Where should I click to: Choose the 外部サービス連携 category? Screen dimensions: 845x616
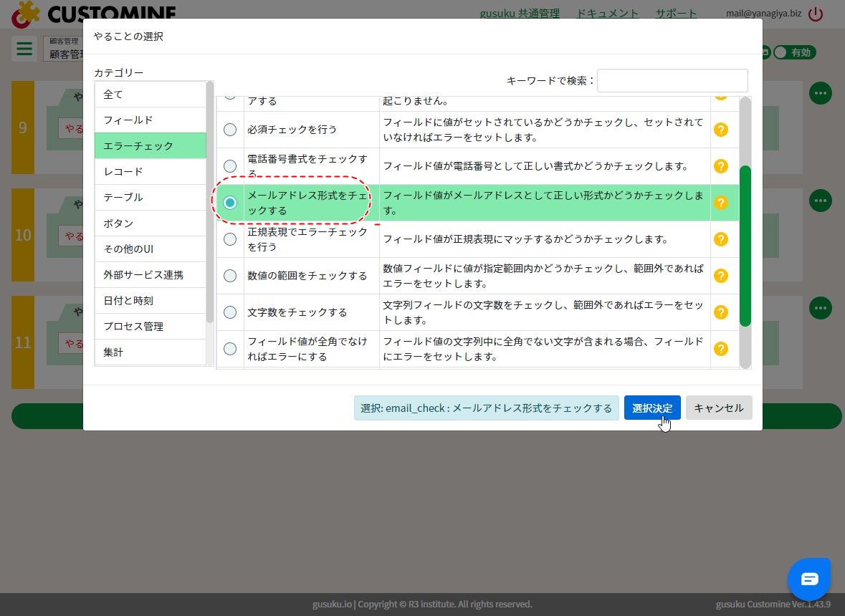[151, 275]
